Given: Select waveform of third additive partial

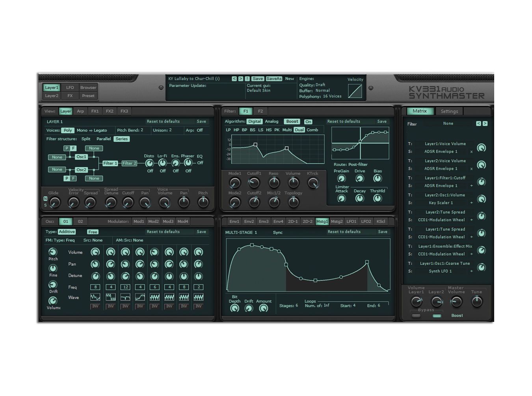Looking at the screenshot, I should pyautogui.click(x=125, y=297).
